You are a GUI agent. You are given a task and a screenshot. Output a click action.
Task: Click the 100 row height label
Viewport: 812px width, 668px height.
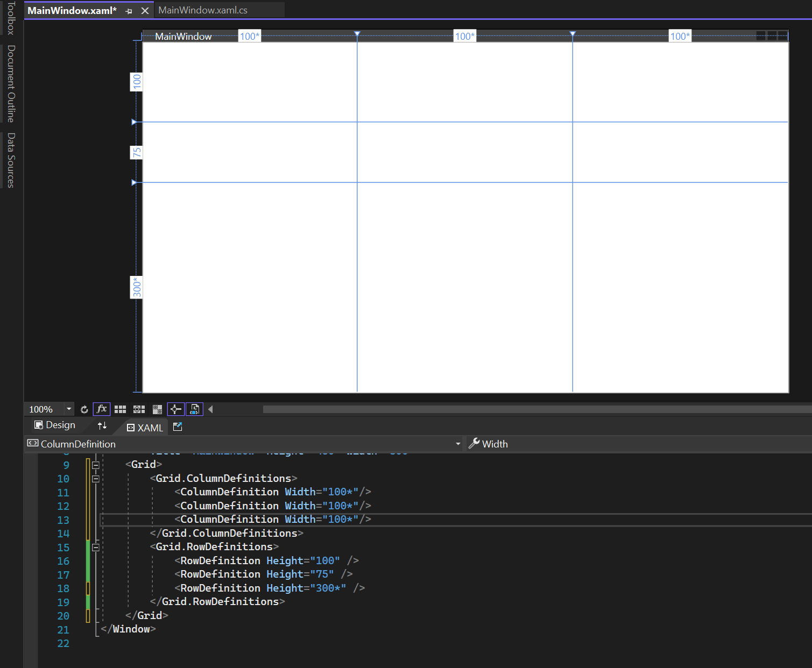tap(137, 82)
